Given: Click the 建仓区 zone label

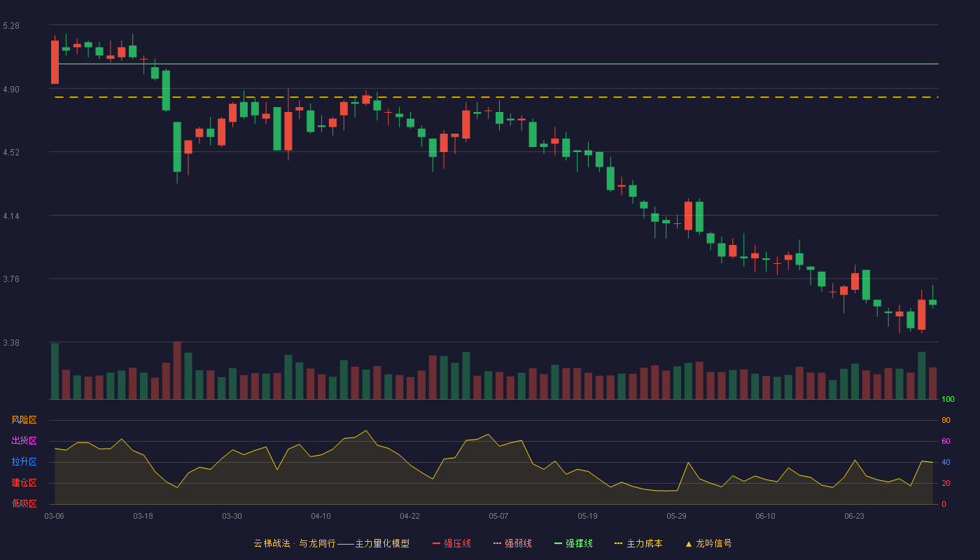Looking at the screenshot, I should 24,483.
